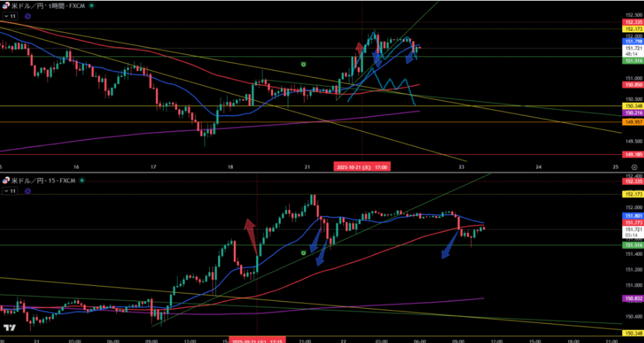Collapse the 11 indicators legend on the 15-minute chart
This screenshot has width=644, height=343.
coord(11,190)
